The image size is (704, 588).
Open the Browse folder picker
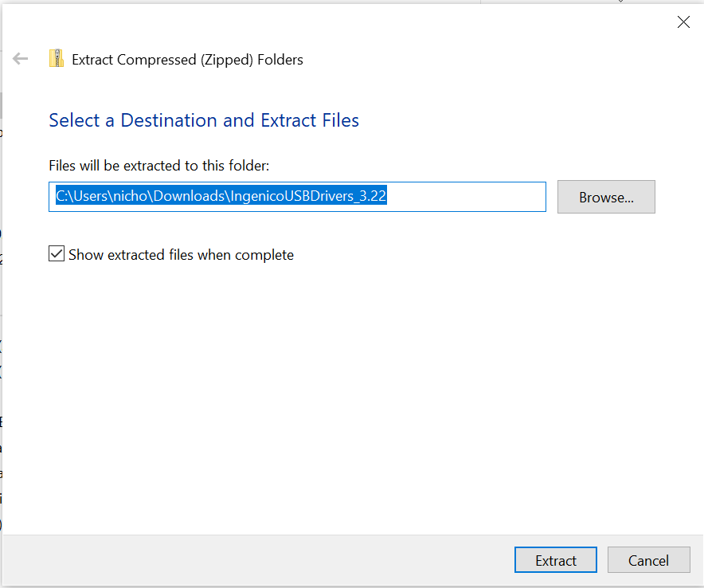point(606,197)
